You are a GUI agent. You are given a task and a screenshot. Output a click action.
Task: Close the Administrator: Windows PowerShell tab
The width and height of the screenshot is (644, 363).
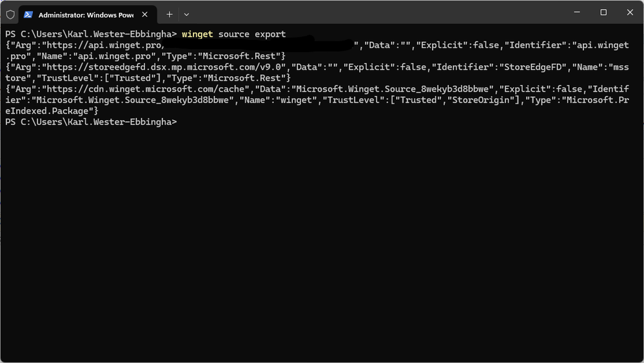[x=144, y=14]
